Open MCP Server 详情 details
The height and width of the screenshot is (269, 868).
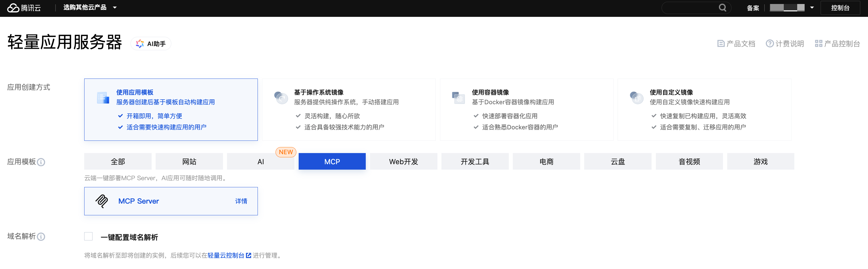[241, 201]
